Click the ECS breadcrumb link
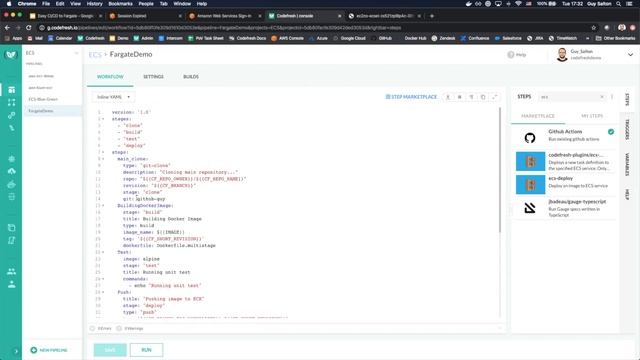The height and width of the screenshot is (360, 640). [x=95, y=54]
